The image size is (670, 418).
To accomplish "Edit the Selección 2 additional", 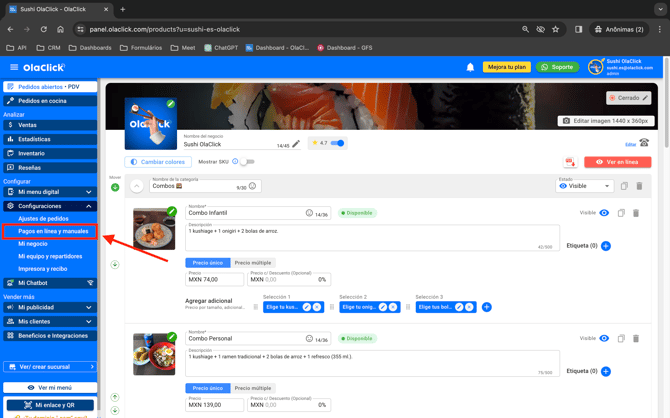I will click(383, 307).
